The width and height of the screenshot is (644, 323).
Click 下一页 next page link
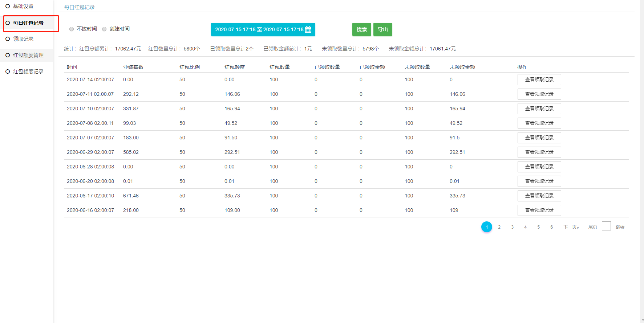571,227
